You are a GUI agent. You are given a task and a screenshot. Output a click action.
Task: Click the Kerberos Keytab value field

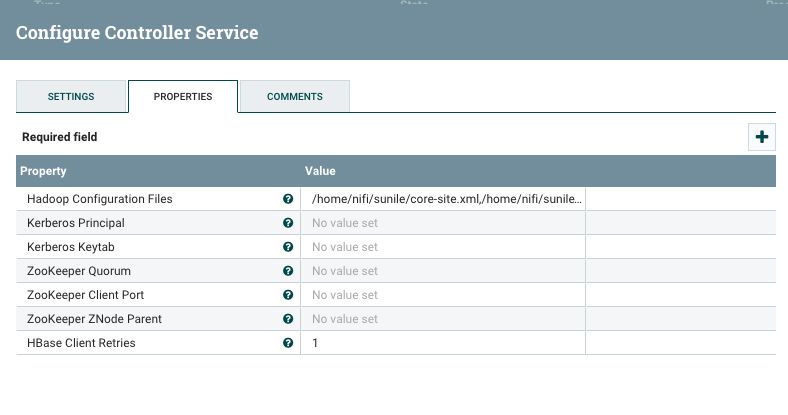(443, 247)
